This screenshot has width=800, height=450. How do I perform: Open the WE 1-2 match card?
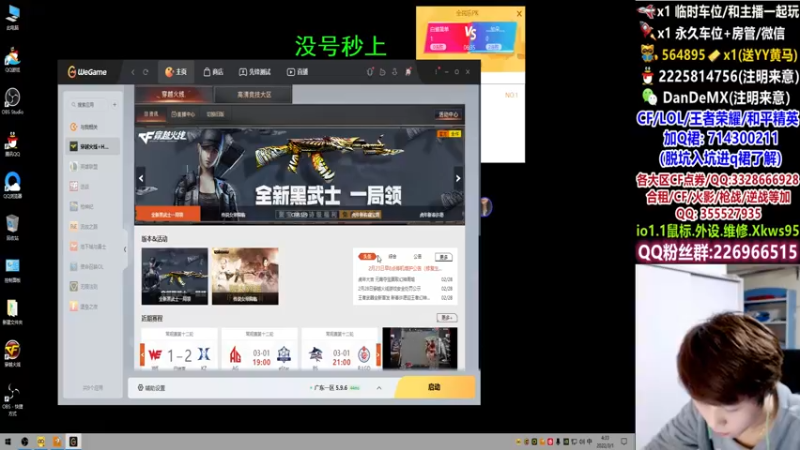(x=179, y=349)
